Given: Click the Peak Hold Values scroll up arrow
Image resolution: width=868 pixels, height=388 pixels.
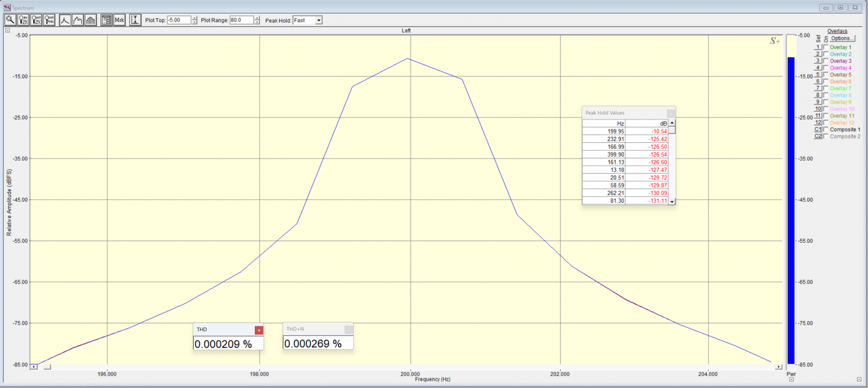Looking at the screenshot, I should click(x=672, y=123).
